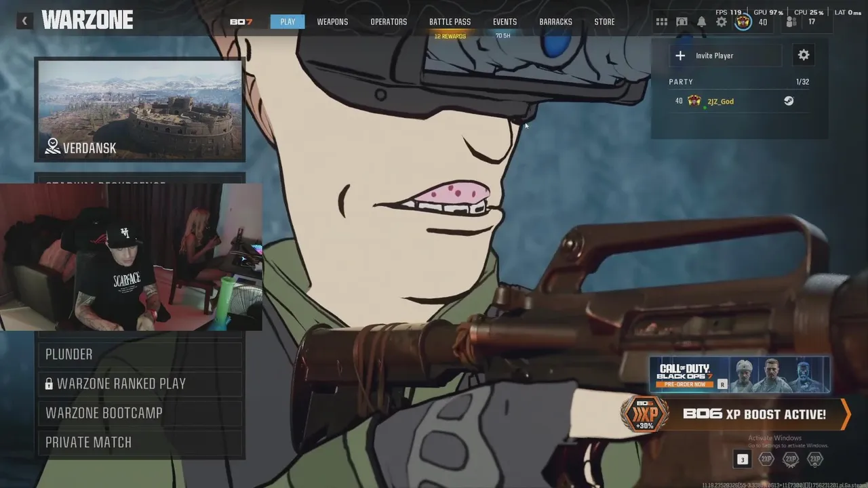Click the 12 Rewards label under Battle Pass
Image resolution: width=868 pixels, height=488 pixels.
450,36
